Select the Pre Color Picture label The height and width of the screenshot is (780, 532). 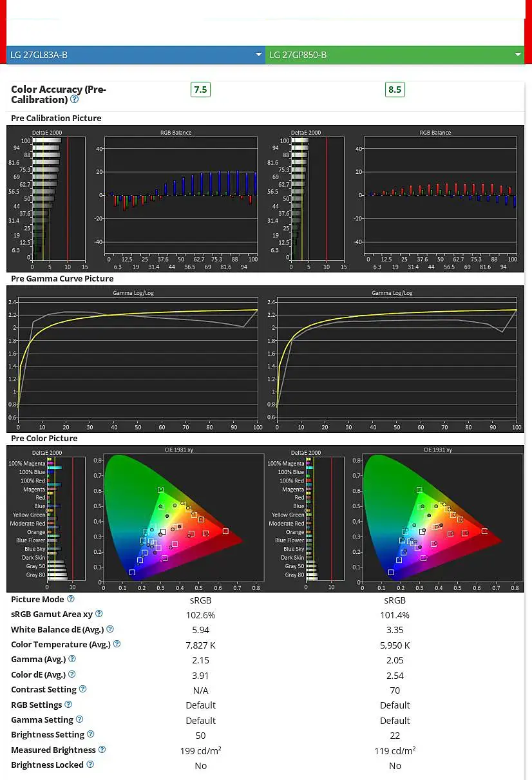click(44, 439)
